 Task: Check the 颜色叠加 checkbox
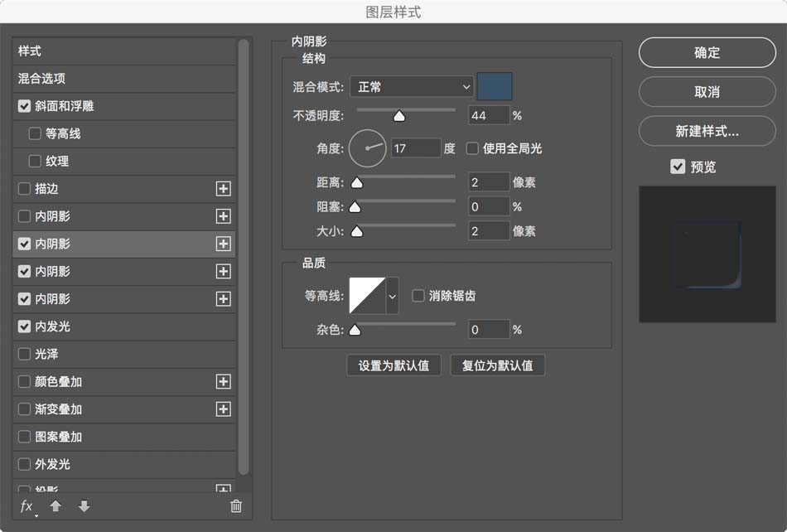tap(24, 381)
